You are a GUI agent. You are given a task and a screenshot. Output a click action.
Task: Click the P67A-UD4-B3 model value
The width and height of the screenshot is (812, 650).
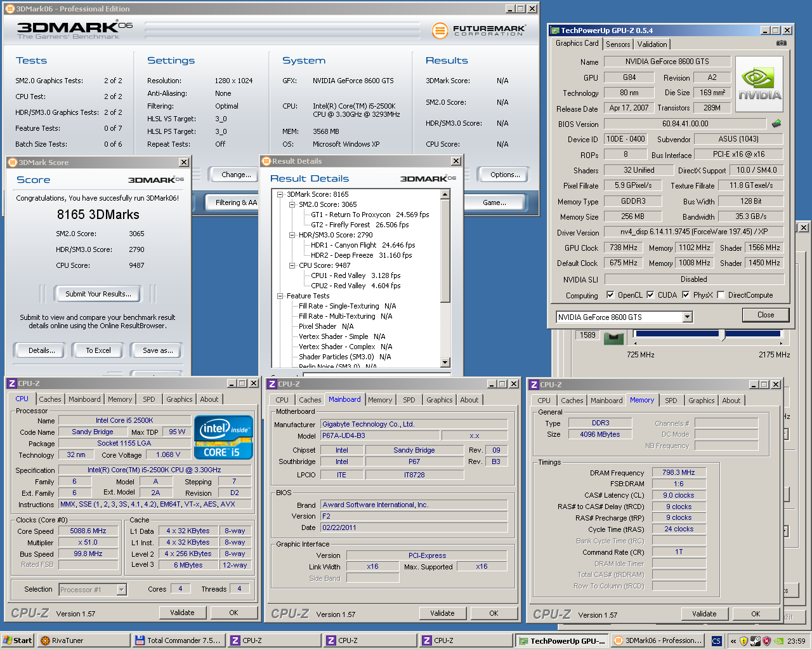pos(379,435)
